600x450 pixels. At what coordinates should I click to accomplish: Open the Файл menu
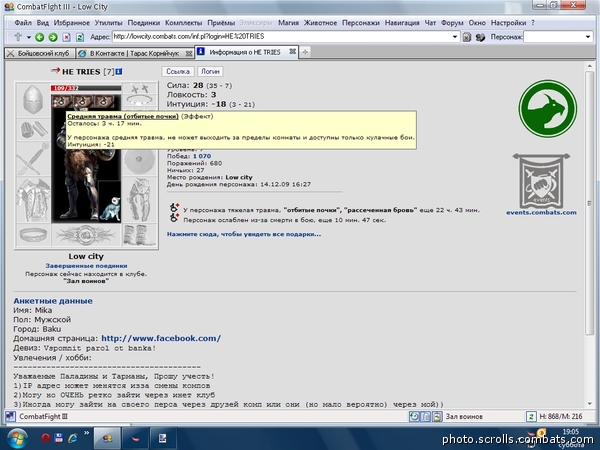(23, 23)
